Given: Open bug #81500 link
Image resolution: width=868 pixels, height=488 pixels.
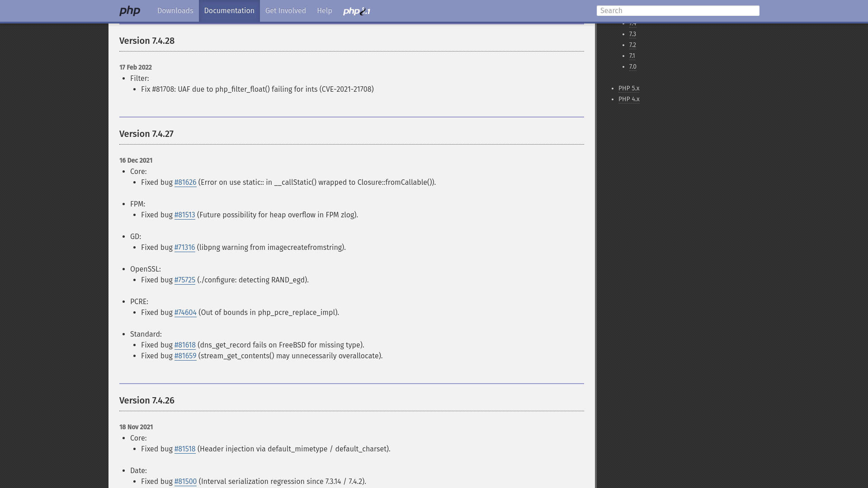Looking at the screenshot, I should [x=185, y=482].
